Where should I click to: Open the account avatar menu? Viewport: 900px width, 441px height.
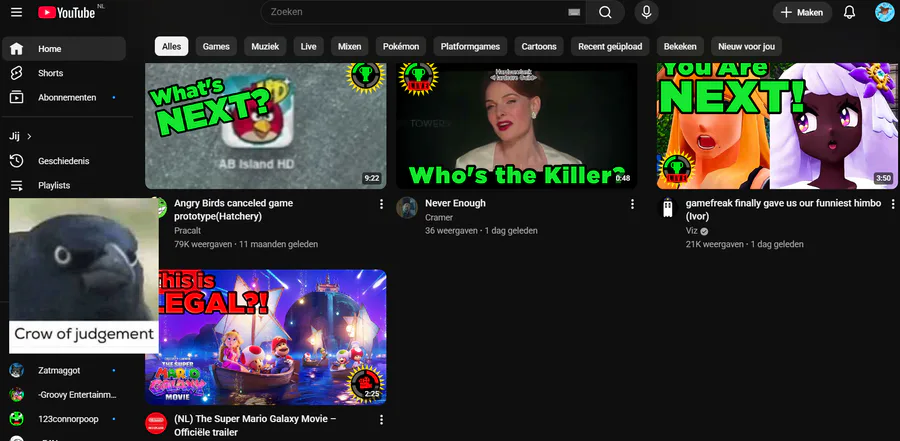coord(885,12)
